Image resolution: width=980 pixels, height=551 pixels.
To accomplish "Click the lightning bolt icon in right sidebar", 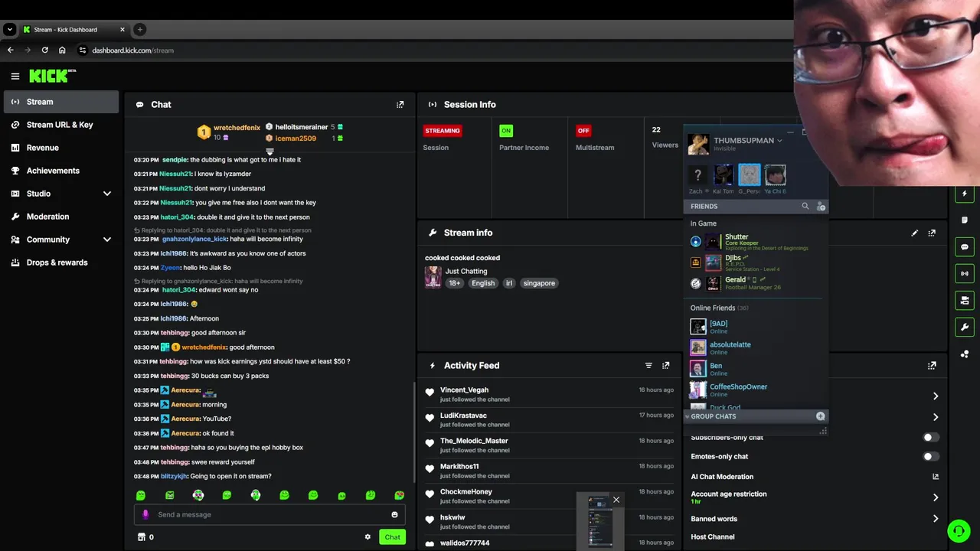I will tap(965, 194).
